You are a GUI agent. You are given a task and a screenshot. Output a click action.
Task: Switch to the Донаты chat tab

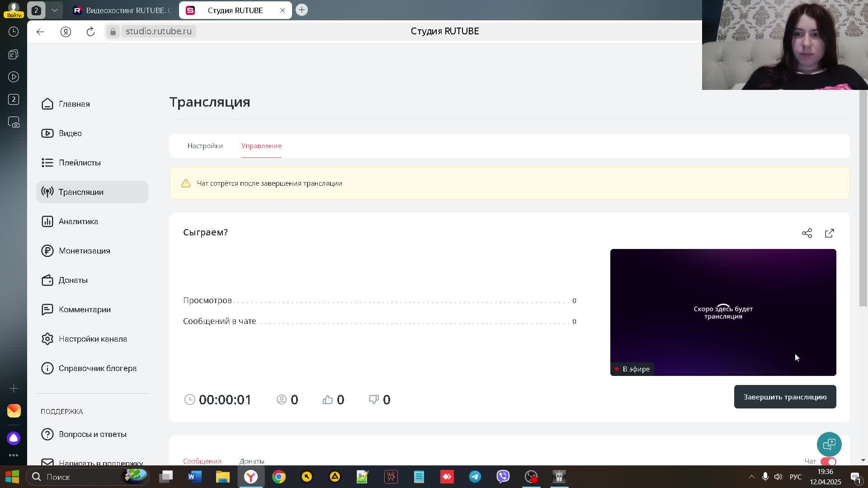tap(252, 461)
